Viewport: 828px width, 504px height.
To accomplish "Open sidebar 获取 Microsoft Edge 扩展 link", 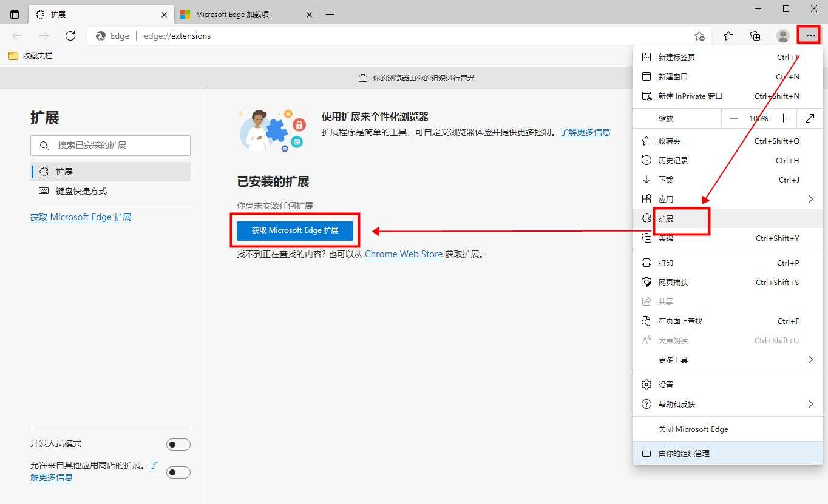I will pos(81,217).
